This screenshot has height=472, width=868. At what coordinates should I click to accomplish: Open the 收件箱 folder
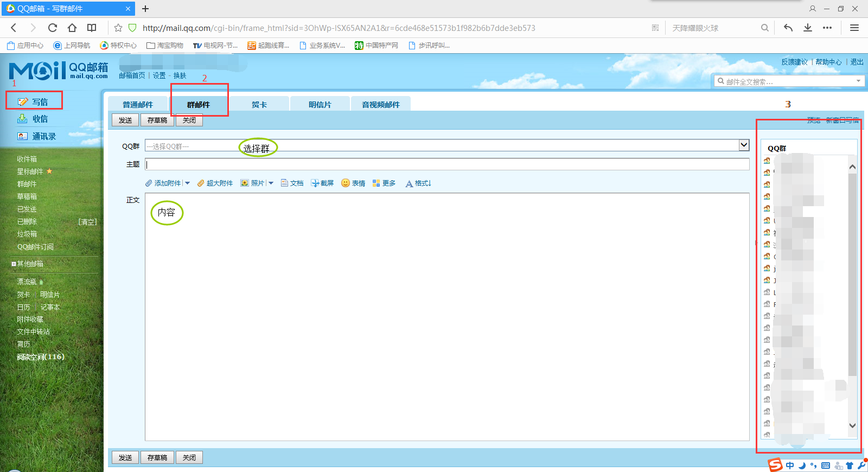point(27,159)
